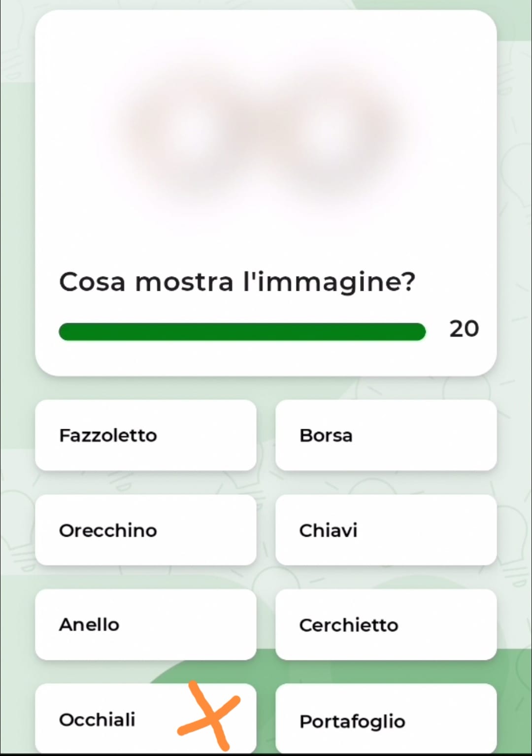Click the remaining time counter 20
This screenshot has height=756, width=532.
click(464, 329)
